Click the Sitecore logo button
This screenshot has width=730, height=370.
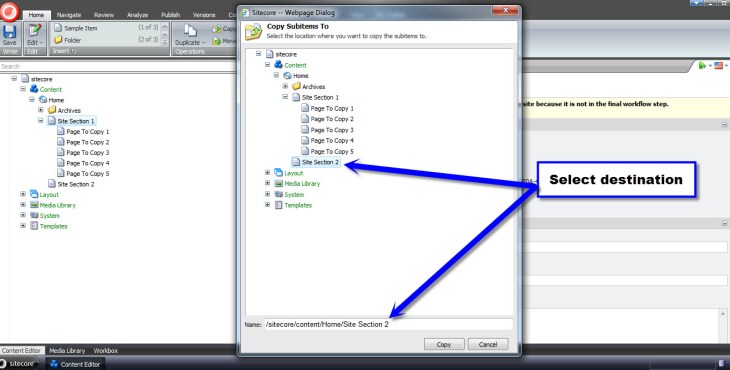[9, 12]
